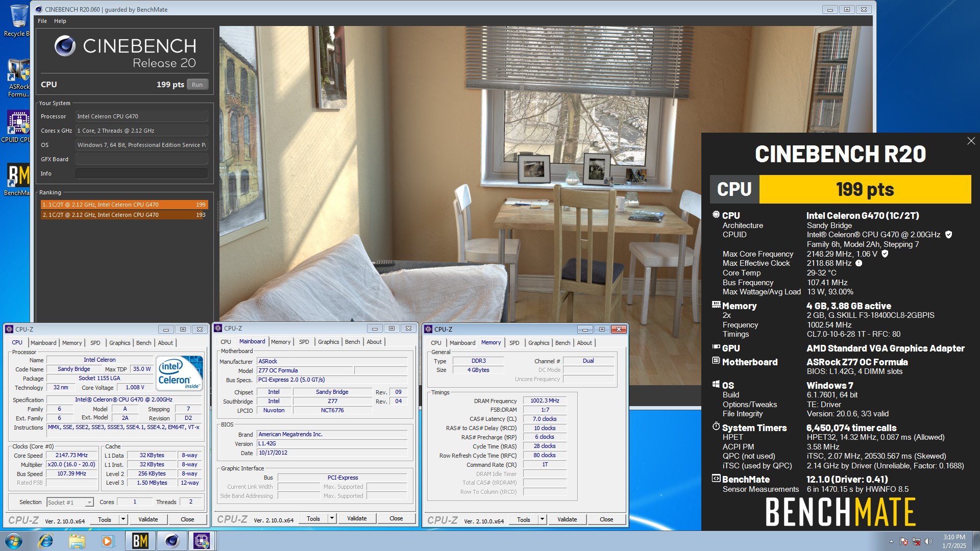This screenshot has height=551, width=980.
Task: Click the Z77 OC Formula model field
Action: 304,370
